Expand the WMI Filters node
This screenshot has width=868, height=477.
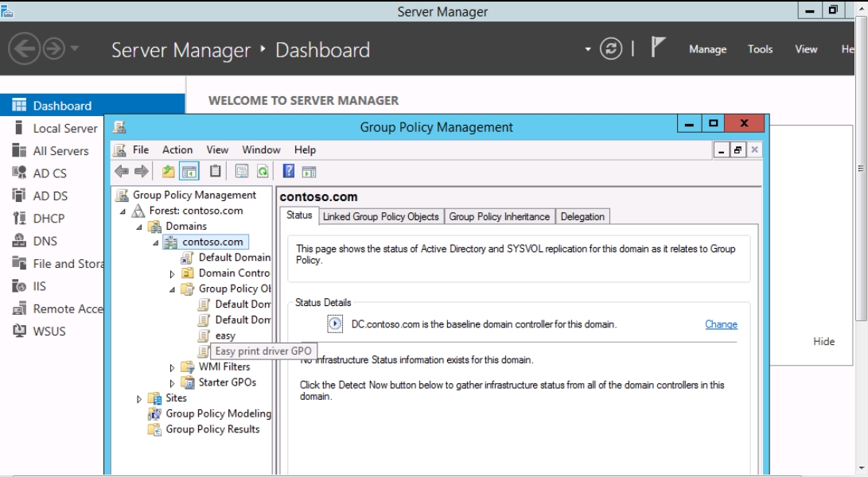click(x=172, y=367)
